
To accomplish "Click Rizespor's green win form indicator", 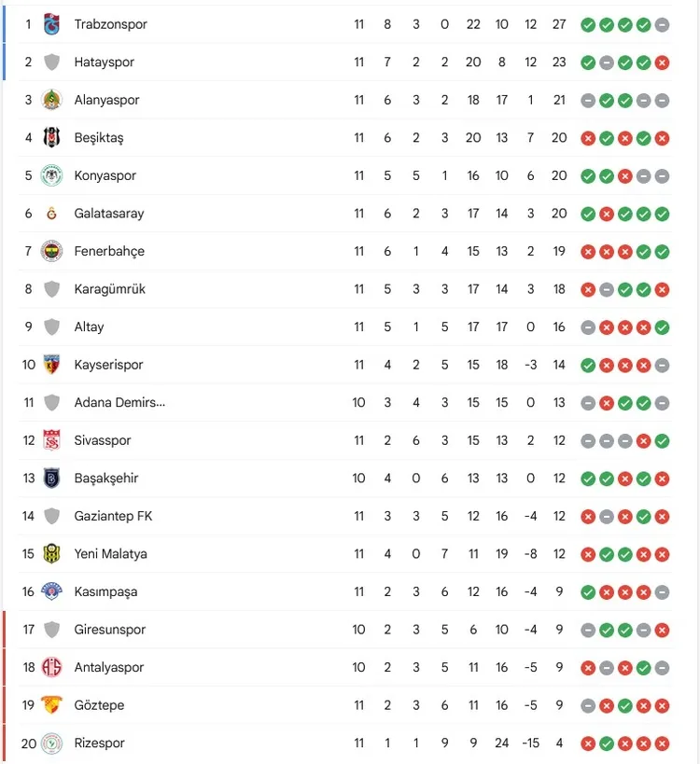I will click(x=607, y=743).
